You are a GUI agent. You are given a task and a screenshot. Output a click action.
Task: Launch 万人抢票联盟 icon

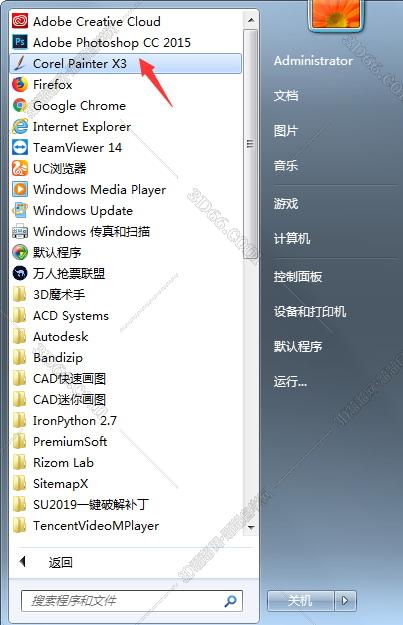click(x=20, y=273)
